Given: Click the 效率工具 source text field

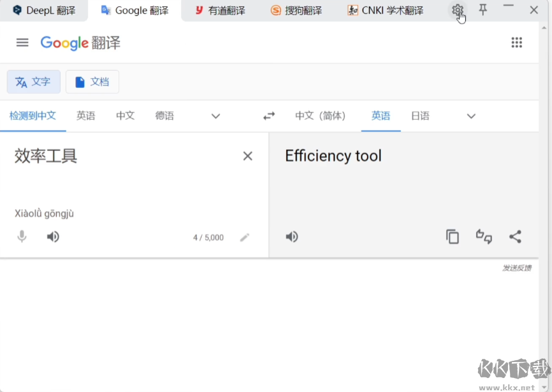Looking at the screenshot, I should tap(46, 156).
